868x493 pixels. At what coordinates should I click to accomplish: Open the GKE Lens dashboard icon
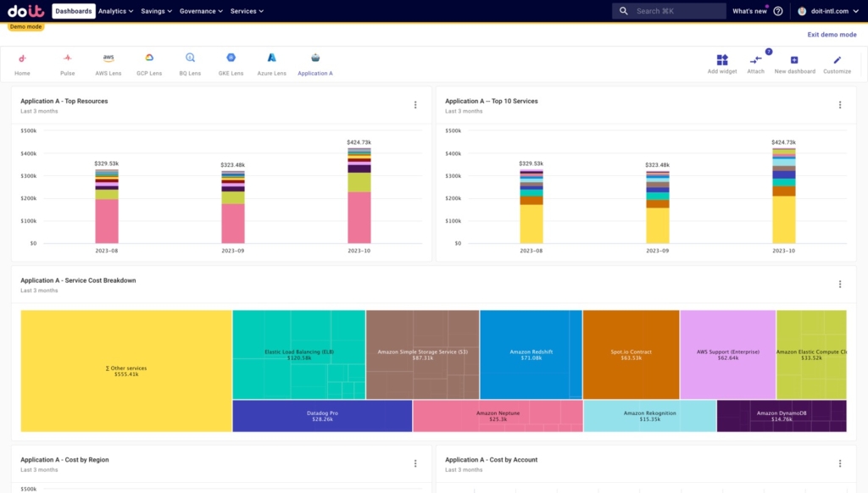231,58
